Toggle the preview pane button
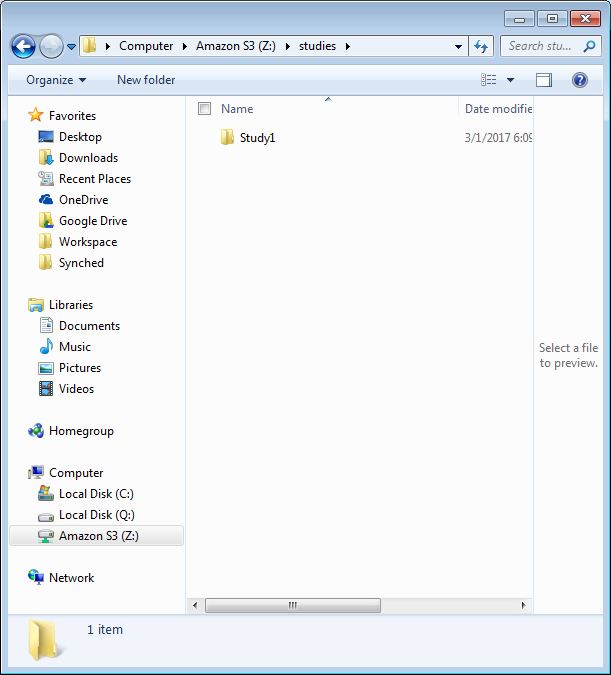Viewport: 611px width, 675px height. click(x=544, y=80)
